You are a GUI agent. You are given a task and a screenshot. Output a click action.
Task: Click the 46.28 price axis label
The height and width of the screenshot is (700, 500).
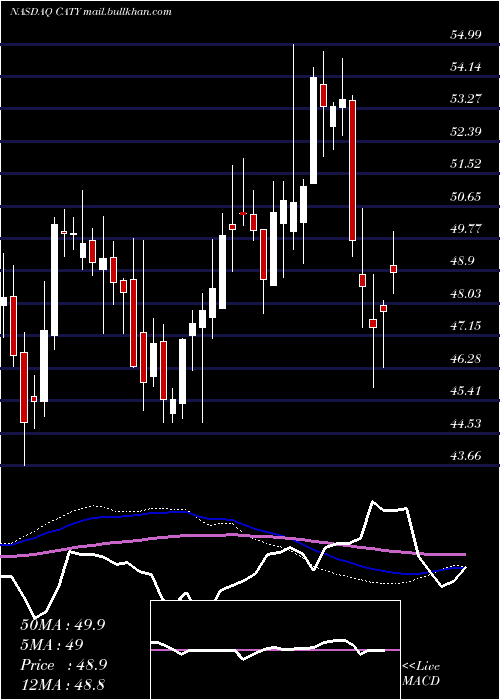pyautogui.click(x=465, y=358)
